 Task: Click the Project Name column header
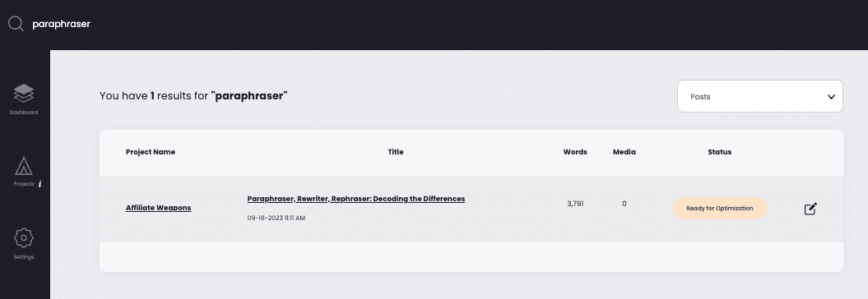click(x=151, y=152)
